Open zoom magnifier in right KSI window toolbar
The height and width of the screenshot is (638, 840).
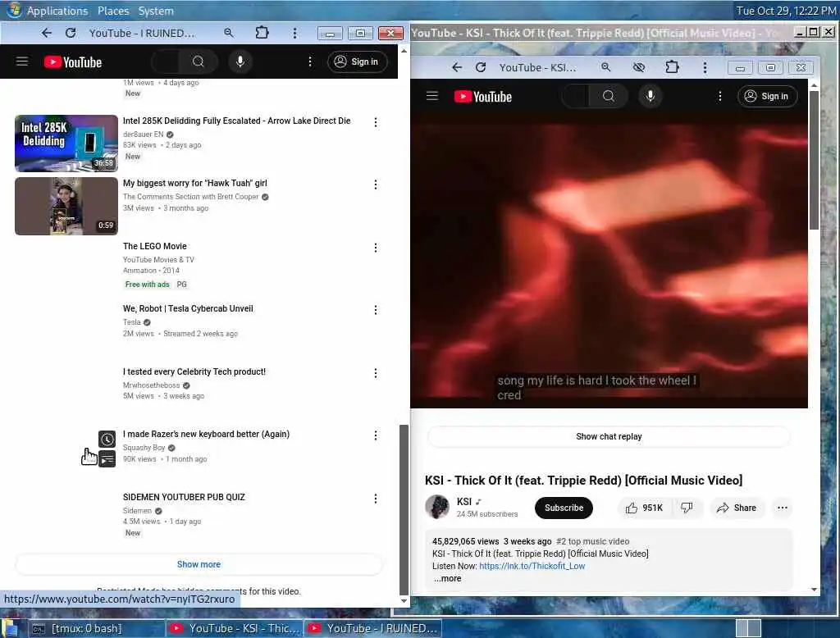[606, 67]
